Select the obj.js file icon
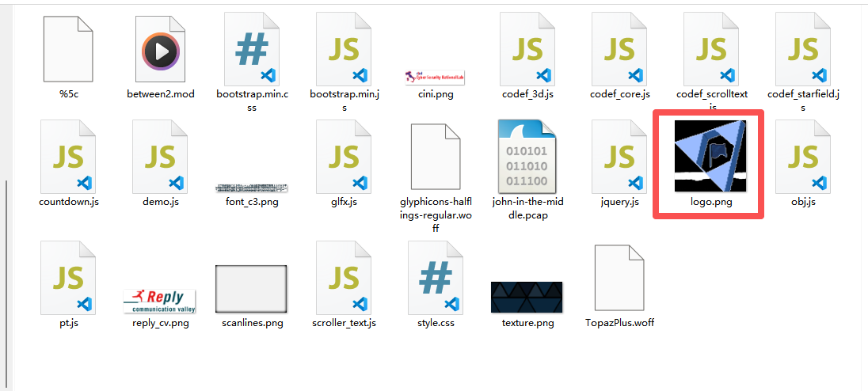Screen dimensions: 868x391 point(803,157)
